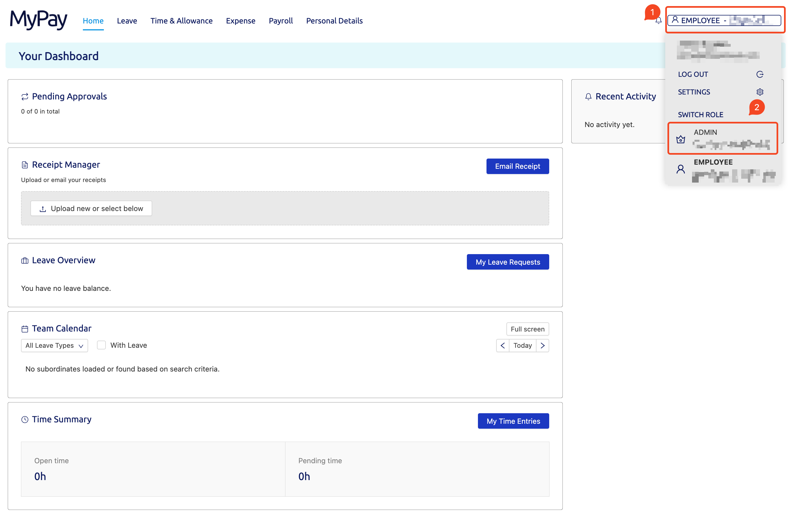Open the All Leave Types dropdown
This screenshot has width=789, height=532.
pyautogui.click(x=54, y=345)
